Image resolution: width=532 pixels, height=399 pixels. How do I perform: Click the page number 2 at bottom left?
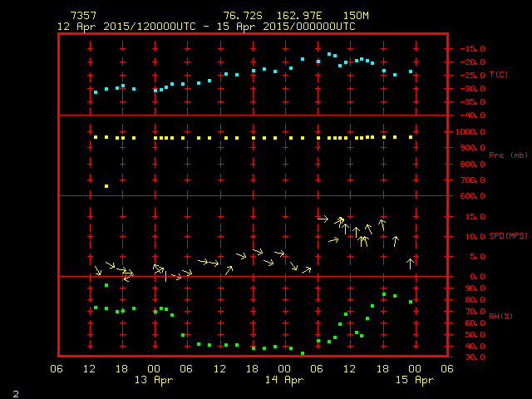15,392
